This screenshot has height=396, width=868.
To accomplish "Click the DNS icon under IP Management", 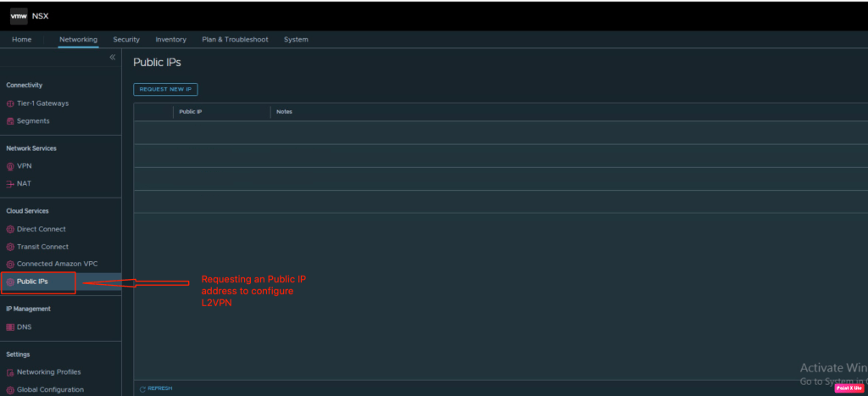I will 10,327.
